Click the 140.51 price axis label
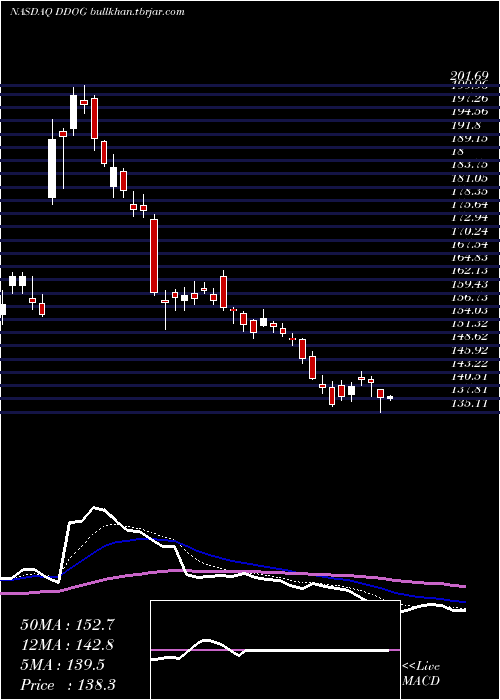 tap(469, 376)
